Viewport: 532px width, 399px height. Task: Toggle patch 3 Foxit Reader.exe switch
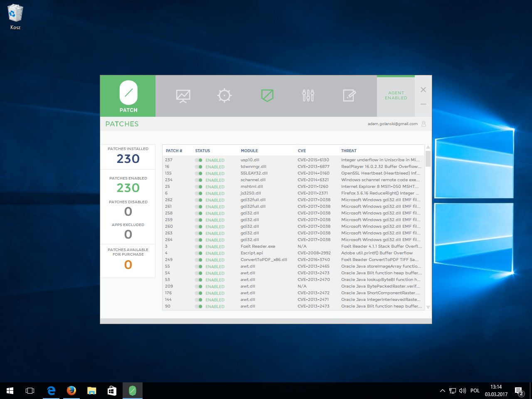coord(199,246)
